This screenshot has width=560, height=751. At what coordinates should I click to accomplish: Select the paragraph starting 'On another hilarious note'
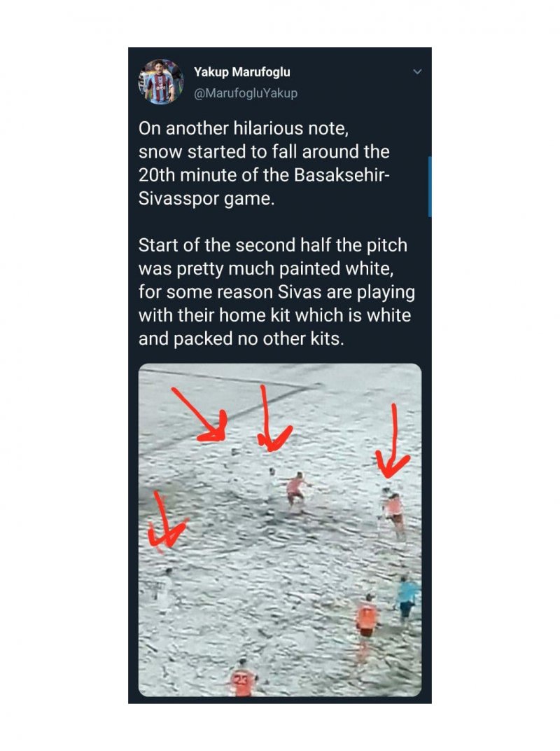[x=264, y=163]
